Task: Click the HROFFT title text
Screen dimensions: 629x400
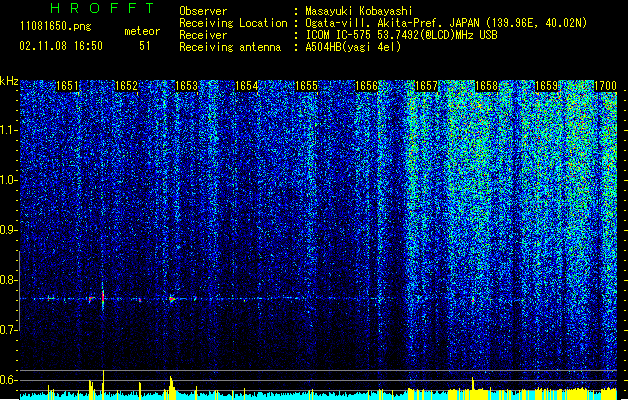Action: click(102, 8)
